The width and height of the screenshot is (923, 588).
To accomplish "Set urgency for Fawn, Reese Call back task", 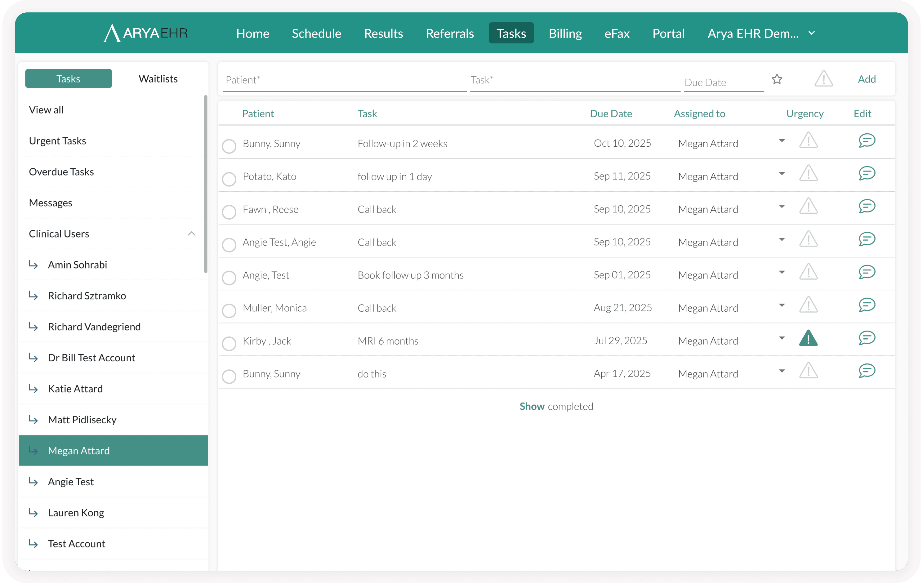I will [x=808, y=206].
